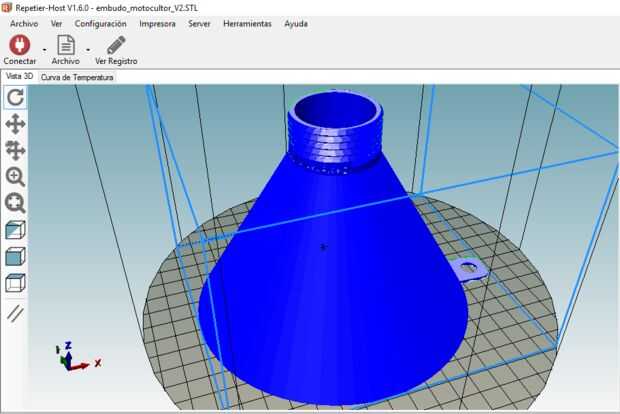
Task: Click the Zoom in magnifier
Action: [x=15, y=177]
